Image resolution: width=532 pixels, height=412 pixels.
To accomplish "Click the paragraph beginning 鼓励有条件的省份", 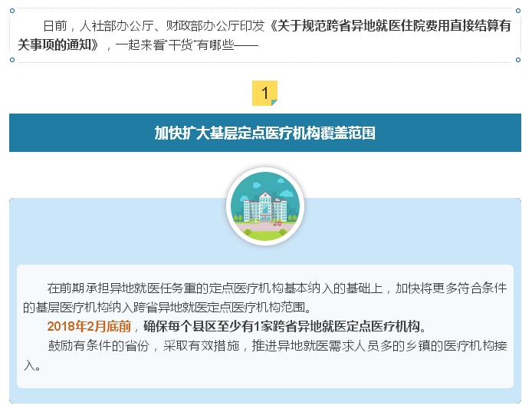I will tap(265, 355).
